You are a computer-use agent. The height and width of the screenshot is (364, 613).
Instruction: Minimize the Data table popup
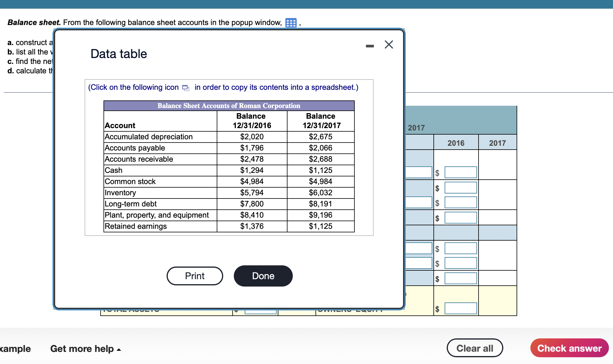[x=370, y=46]
